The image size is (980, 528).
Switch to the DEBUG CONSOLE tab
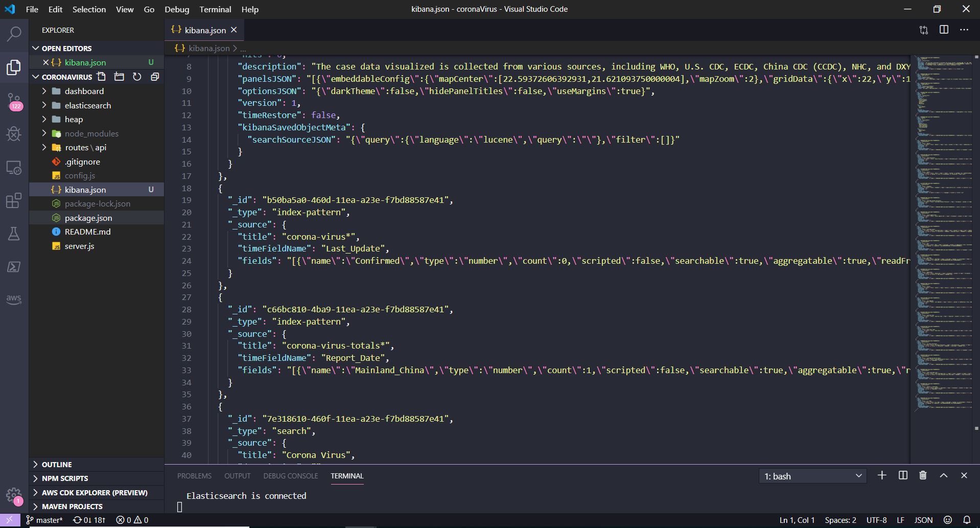coord(290,476)
